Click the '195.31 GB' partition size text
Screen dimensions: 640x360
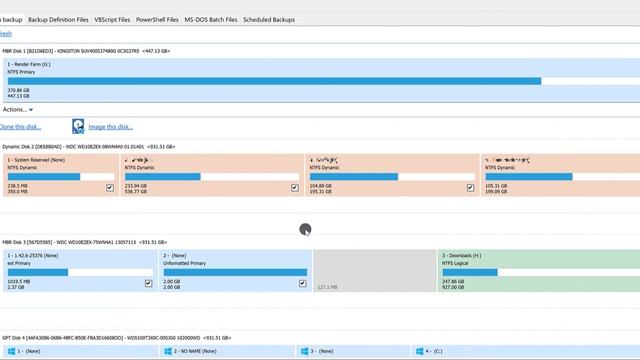pyautogui.click(x=321, y=191)
